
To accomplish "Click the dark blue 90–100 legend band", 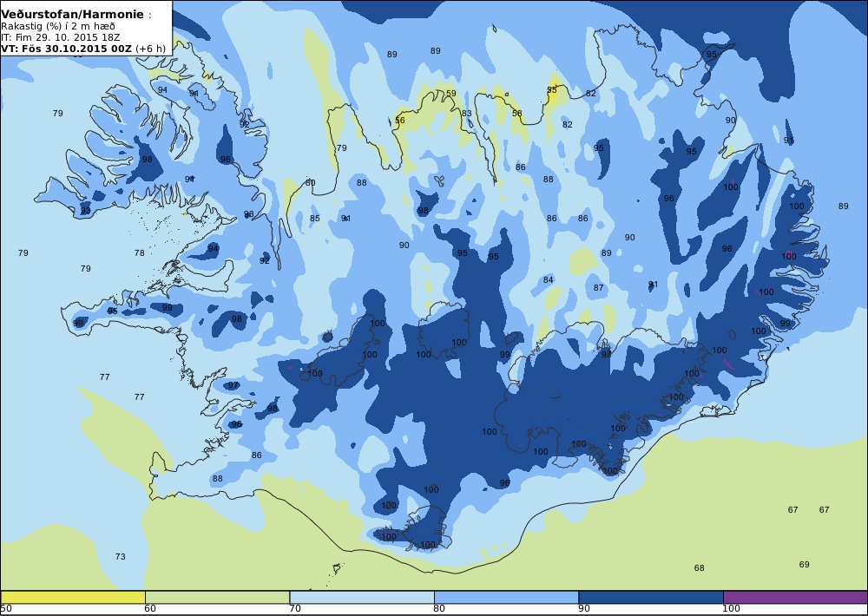I will [x=651, y=597].
